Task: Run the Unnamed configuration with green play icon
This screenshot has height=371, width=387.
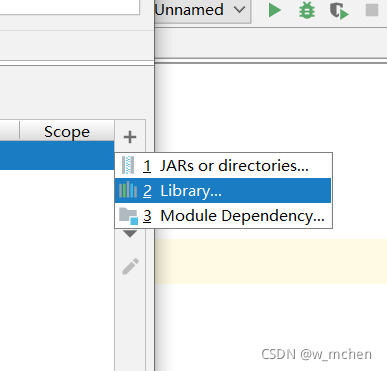Action: click(x=274, y=10)
